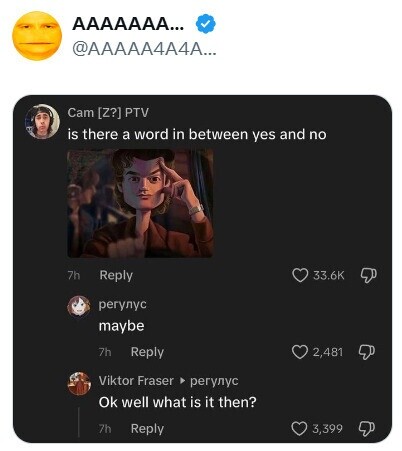The width and height of the screenshot is (402, 451).
Task: Reply to the "maybe" comment
Action: [x=147, y=352]
